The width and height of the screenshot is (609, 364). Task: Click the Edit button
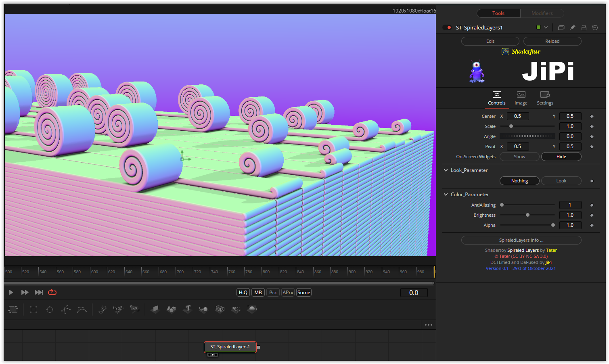click(490, 41)
